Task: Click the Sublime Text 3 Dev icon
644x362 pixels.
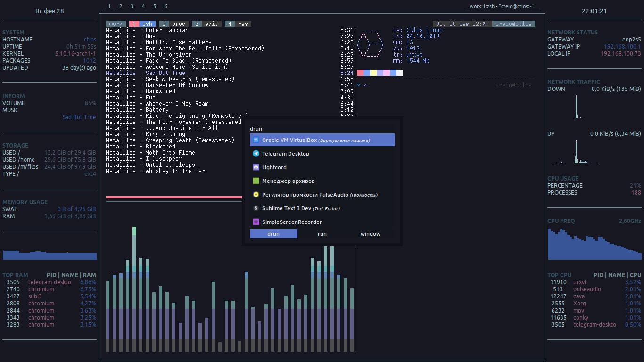Action: coord(256,208)
